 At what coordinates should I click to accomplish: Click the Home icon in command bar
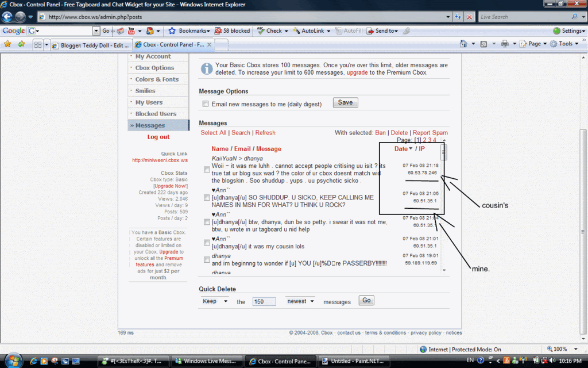coord(463,44)
